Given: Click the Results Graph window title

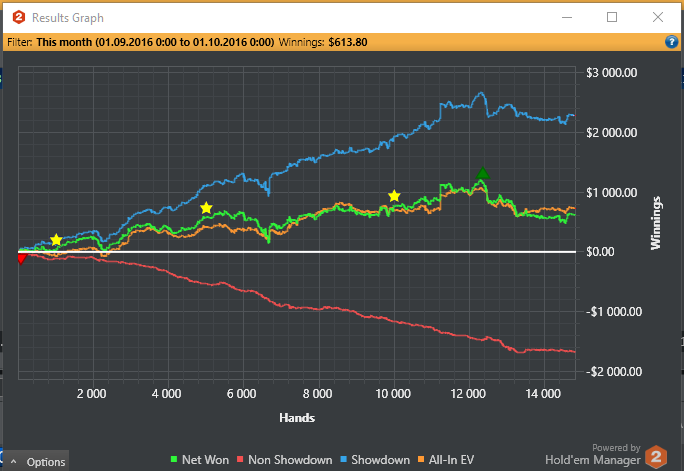Looking at the screenshot, I should 68,18.
